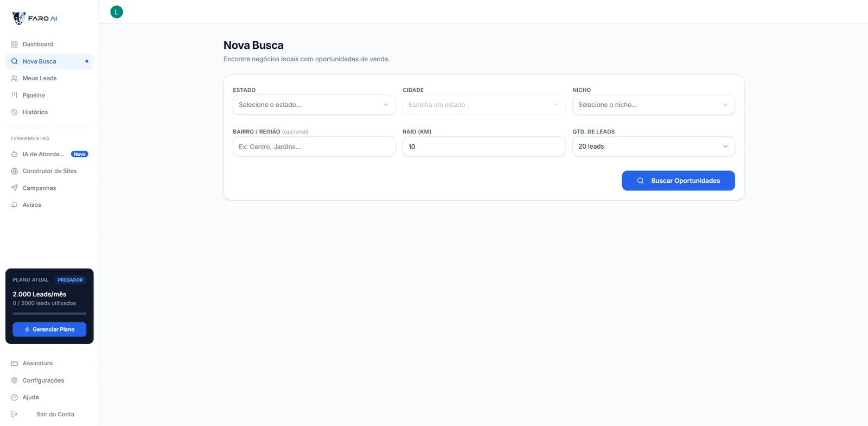This screenshot has height=426, width=868.
Task: Click the PREDADOR plan badge
Action: pyautogui.click(x=71, y=280)
